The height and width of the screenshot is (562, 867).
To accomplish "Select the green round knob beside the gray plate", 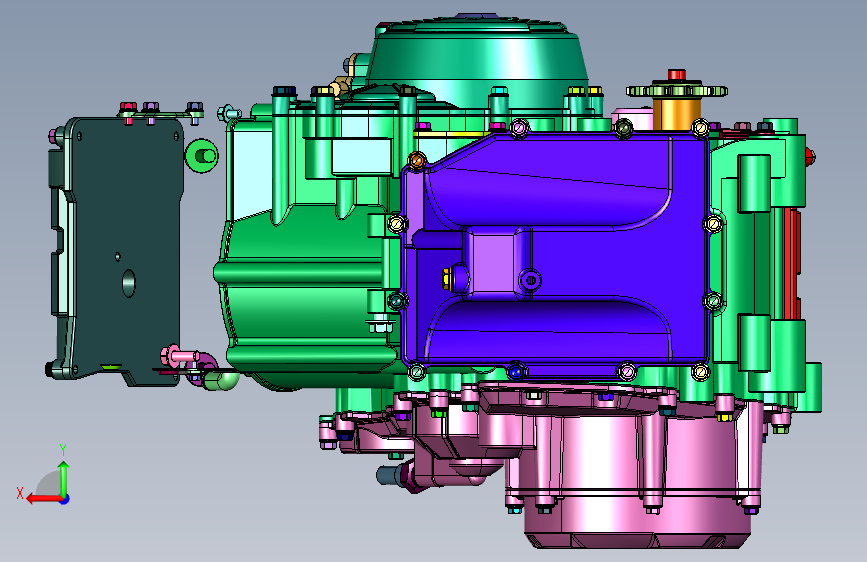I will (x=201, y=155).
